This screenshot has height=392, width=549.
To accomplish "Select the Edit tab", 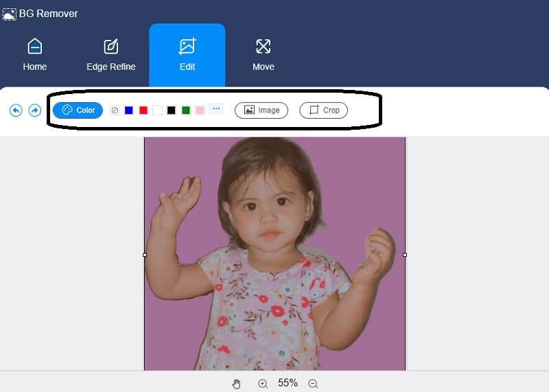I will (187, 55).
